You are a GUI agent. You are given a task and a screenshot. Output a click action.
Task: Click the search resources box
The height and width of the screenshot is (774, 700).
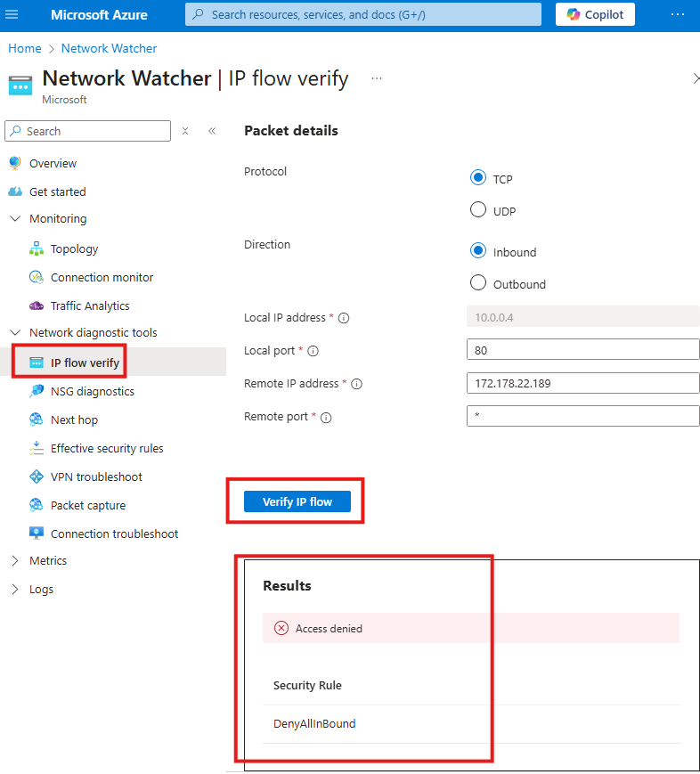[362, 14]
